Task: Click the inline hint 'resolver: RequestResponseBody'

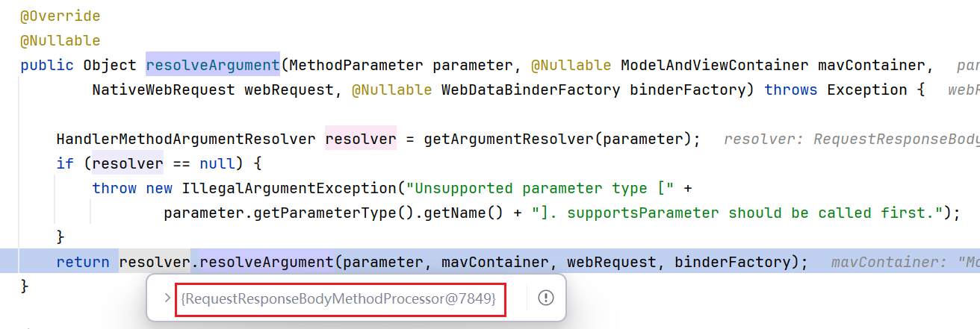Action: click(852, 139)
